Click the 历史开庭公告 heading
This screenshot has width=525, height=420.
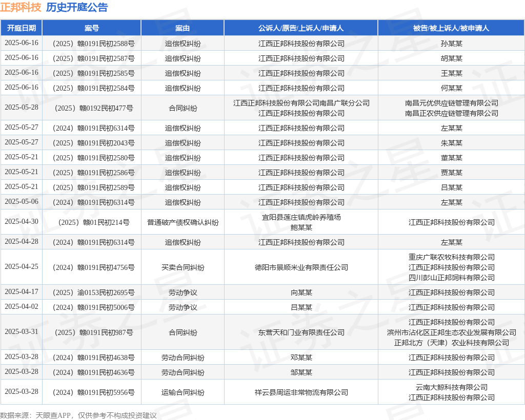pos(77,7)
